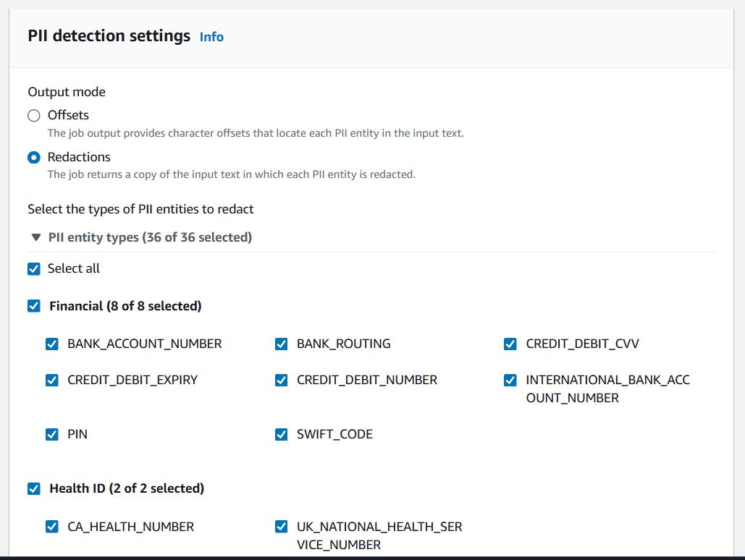This screenshot has width=745, height=560.
Task: Toggle the PIN entity checkbox
Action: click(x=51, y=434)
